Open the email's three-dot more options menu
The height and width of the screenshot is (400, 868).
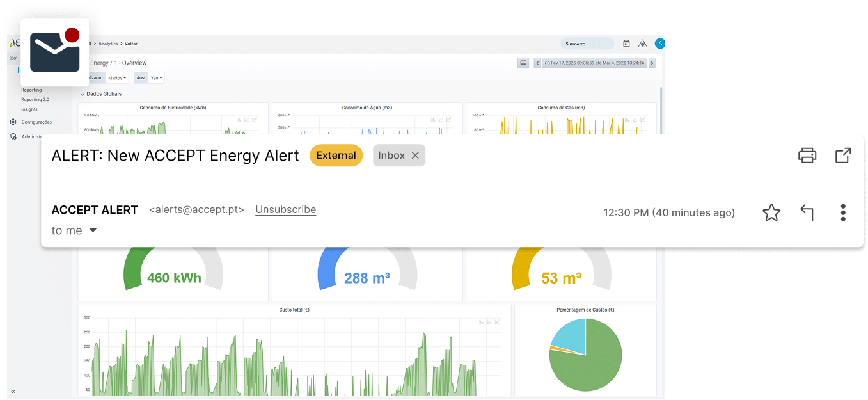[x=843, y=212]
